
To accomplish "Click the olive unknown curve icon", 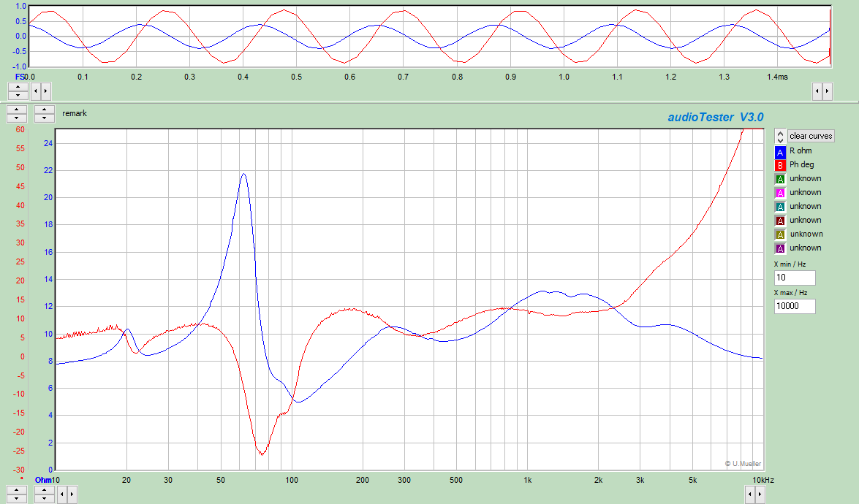I will click(780, 234).
